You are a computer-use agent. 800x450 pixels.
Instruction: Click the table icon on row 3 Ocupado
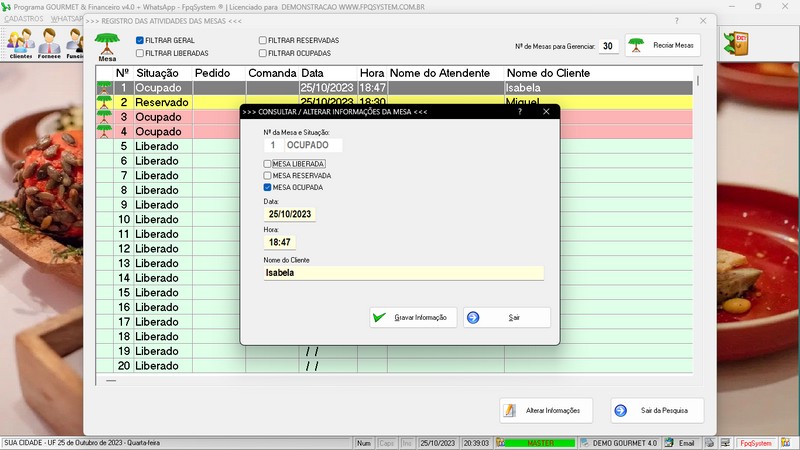pyautogui.click(x=105, y=117)
